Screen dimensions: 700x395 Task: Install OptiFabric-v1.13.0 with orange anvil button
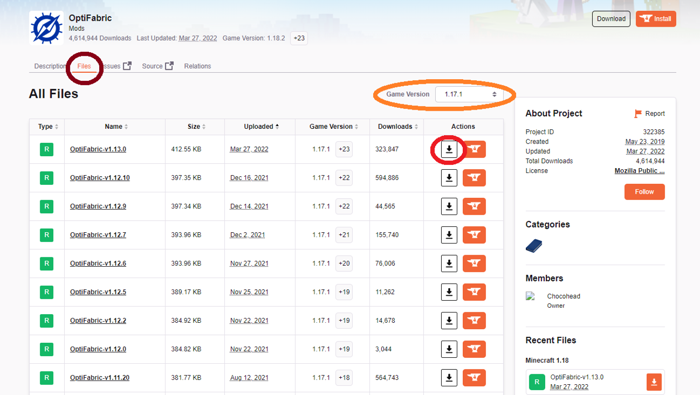(474, 149)
